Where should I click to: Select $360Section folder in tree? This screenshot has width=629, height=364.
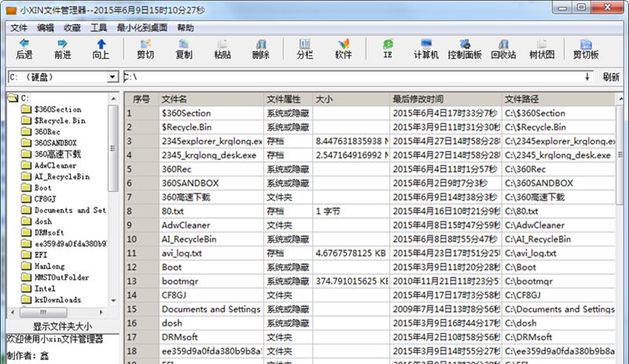[x=57, y=109]
